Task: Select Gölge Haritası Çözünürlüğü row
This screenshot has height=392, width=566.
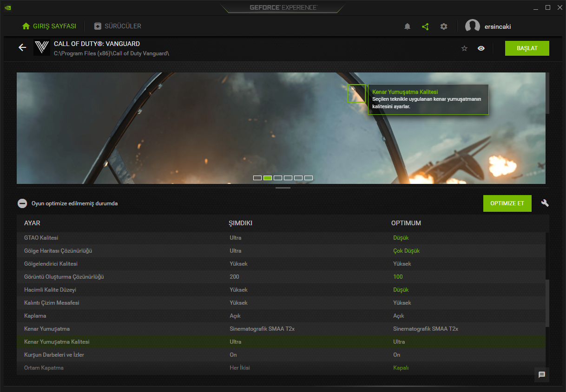Action: 281,251
